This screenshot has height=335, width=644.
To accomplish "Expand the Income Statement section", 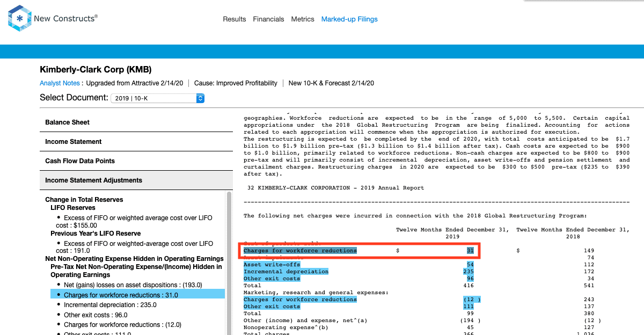I will [136, 142].
